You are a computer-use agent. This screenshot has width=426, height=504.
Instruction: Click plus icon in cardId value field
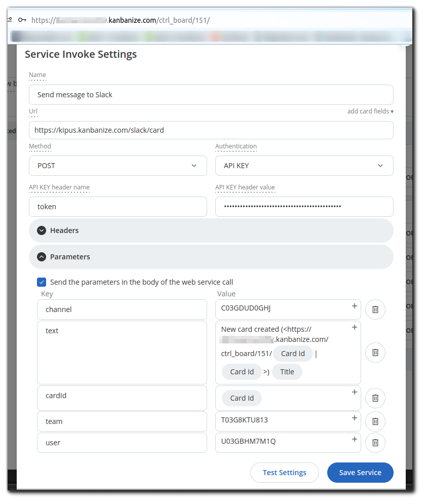point(354,392)
